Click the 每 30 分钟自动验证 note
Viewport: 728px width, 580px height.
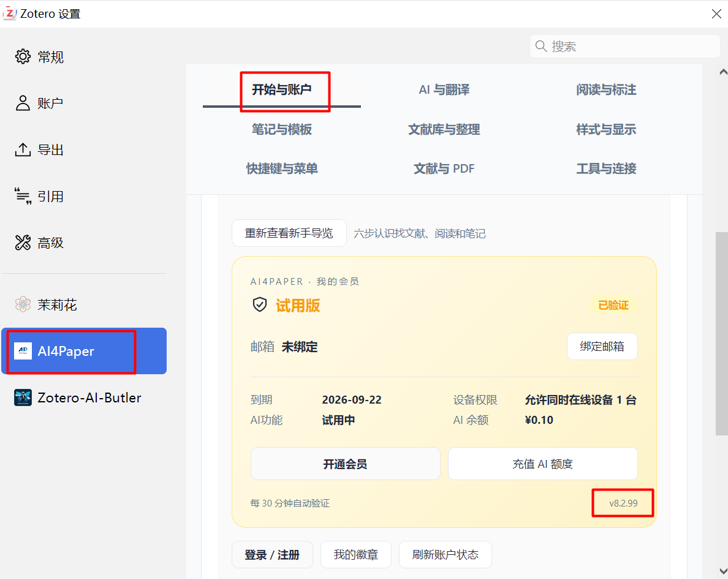click(x=290, y=503)
